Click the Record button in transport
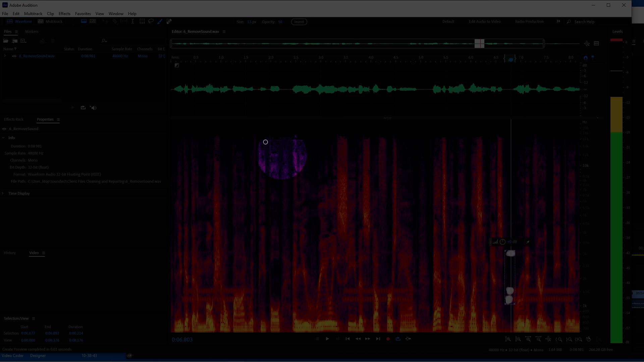 click(x=388, y=339)
